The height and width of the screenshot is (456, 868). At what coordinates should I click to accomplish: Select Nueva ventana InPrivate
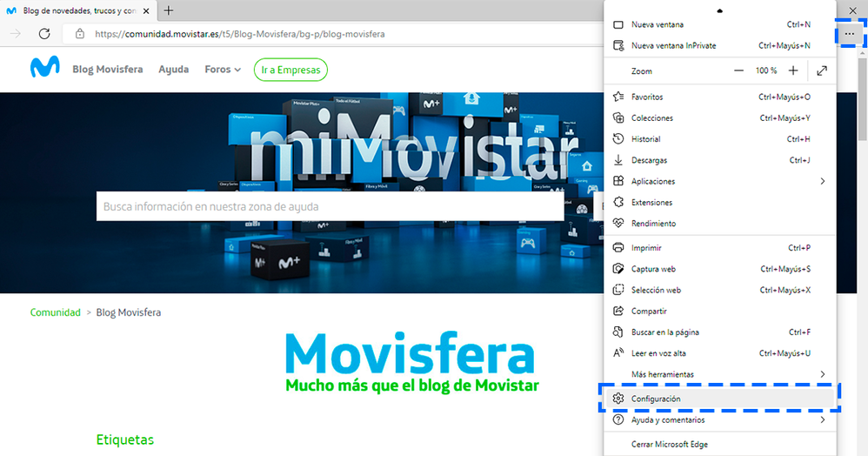tap(673, 45)
